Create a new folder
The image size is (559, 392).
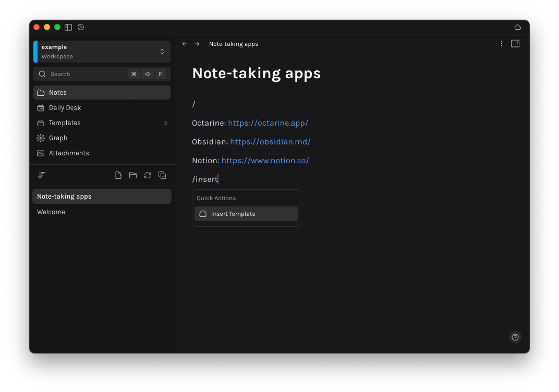133,175
